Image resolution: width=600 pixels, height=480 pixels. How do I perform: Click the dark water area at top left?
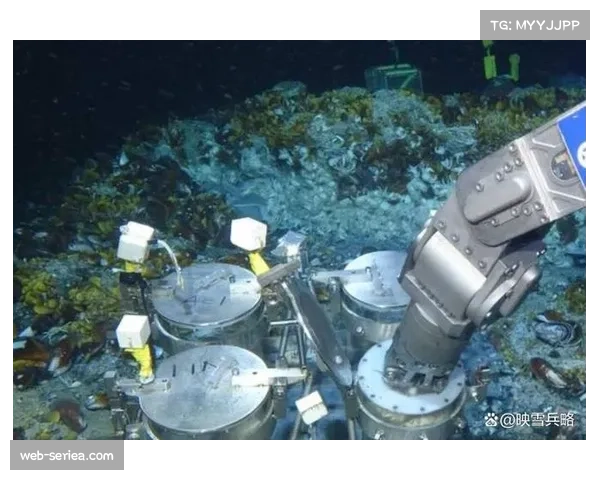point(80,100)
